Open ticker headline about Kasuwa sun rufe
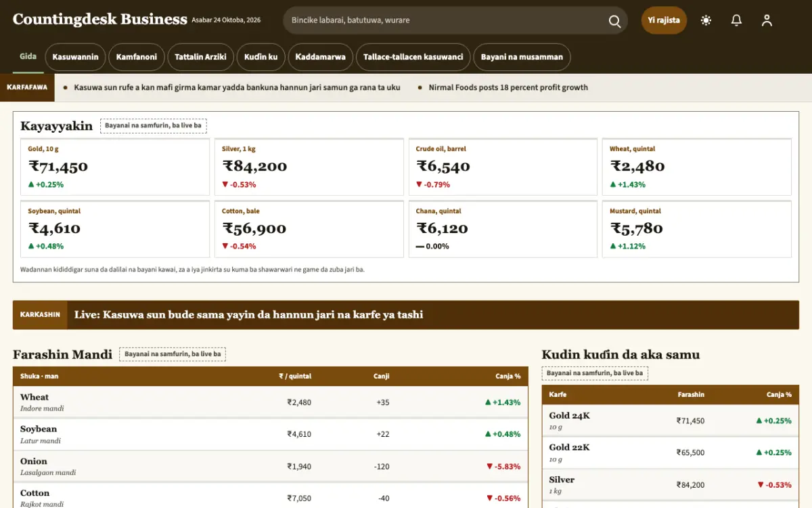 (237, 87)
